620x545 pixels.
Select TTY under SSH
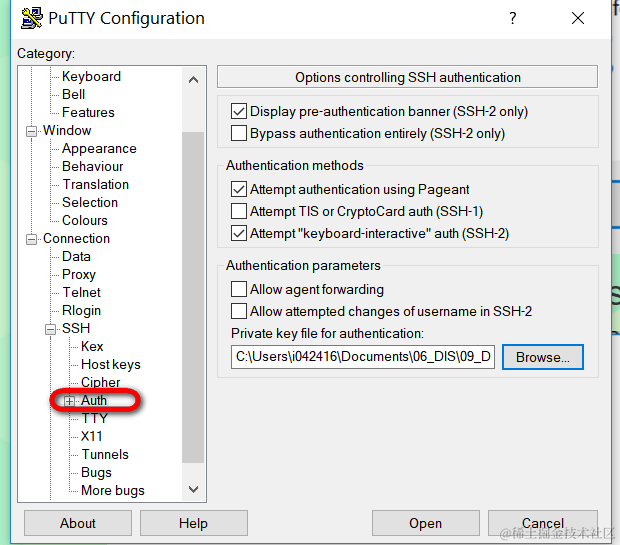95,418
